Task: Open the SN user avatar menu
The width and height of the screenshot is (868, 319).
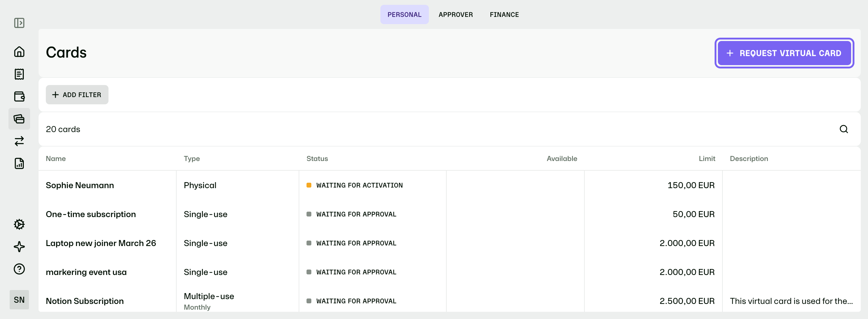Action: point(19,300)
